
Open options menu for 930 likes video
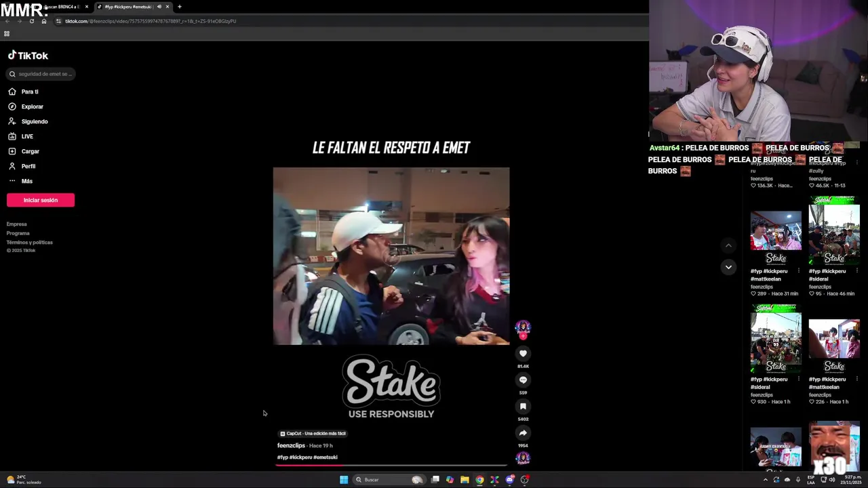(x=798, y=380)
